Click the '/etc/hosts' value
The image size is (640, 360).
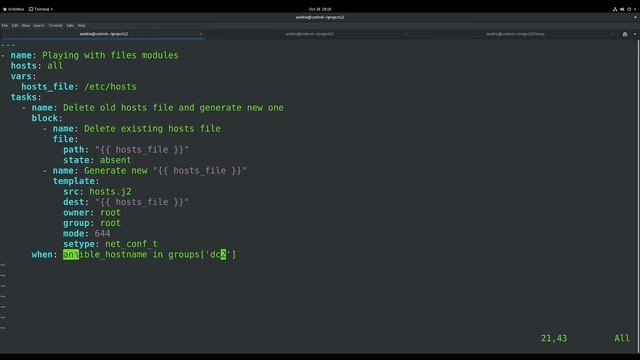coord(110,87)
